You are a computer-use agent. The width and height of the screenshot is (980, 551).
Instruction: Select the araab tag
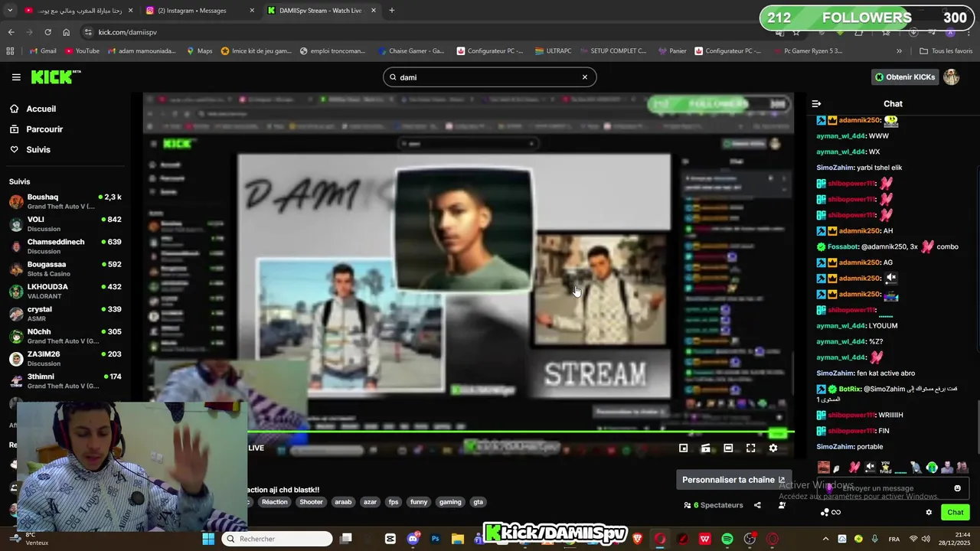coord(343,502)
